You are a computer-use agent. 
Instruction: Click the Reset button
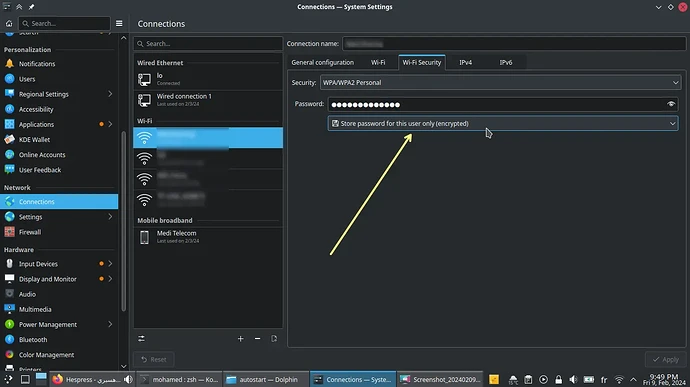(x=154, y=359)
